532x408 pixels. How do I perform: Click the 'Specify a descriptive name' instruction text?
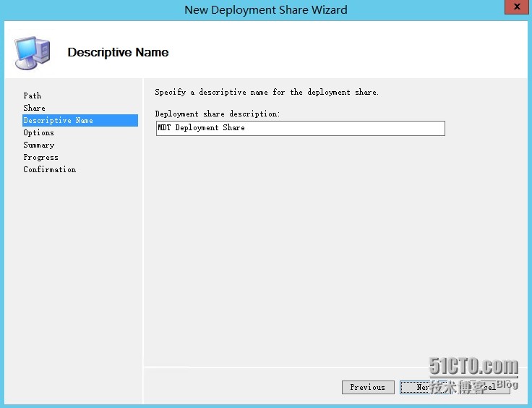[267, 92]
